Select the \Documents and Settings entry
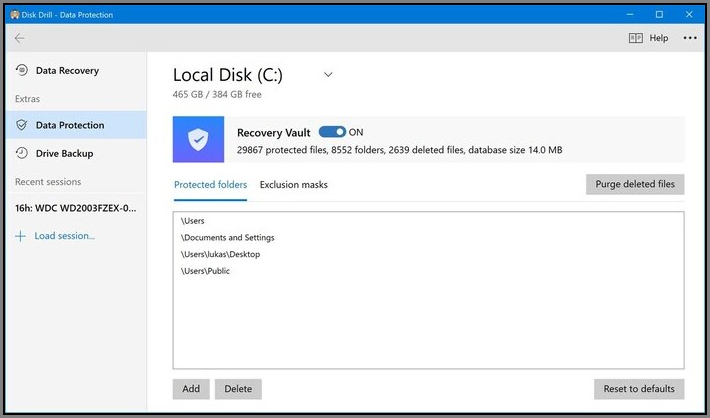 click(227, 238)
